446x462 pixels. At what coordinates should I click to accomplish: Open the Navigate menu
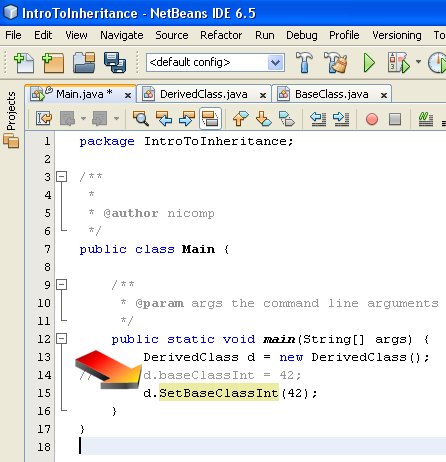(122, 35)
